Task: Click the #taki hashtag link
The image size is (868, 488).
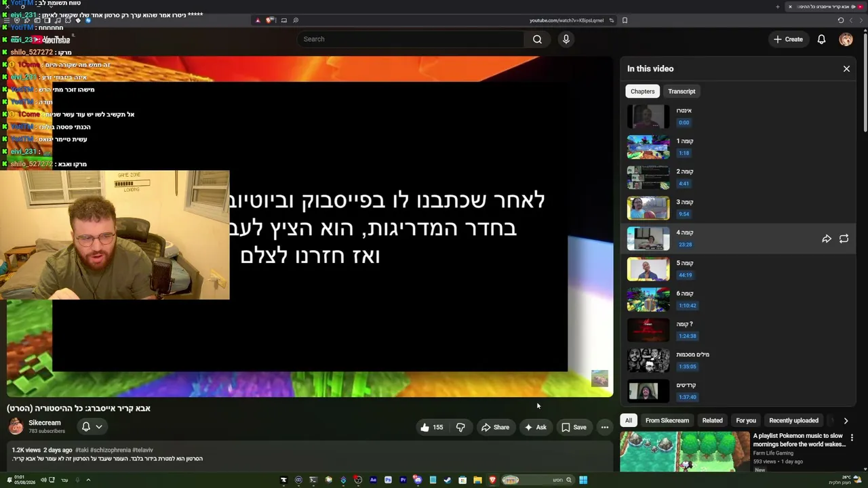Action: coord(82,450)
